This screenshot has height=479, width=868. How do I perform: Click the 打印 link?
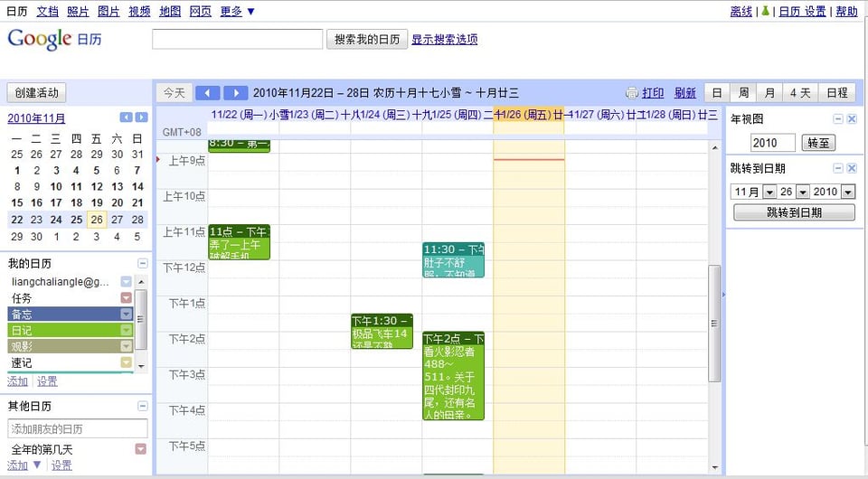tap(653, 93)
